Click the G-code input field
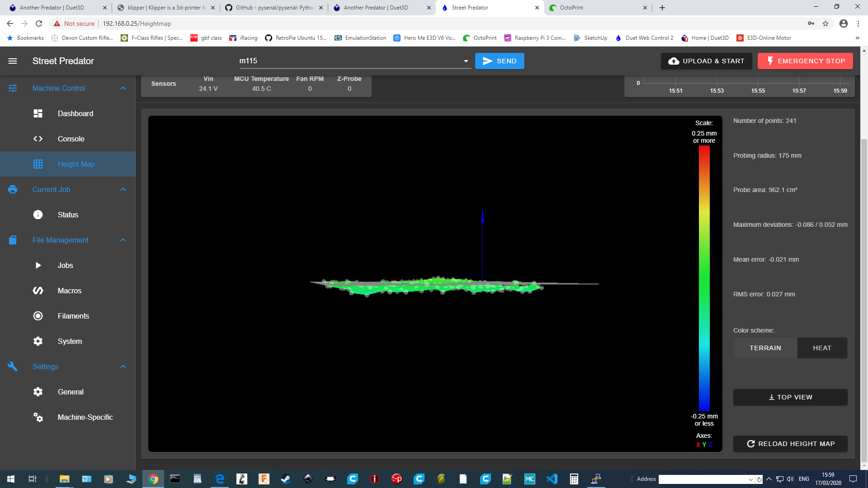The width and height of the screenshot is (868, 488). click(x=350, y=61)
